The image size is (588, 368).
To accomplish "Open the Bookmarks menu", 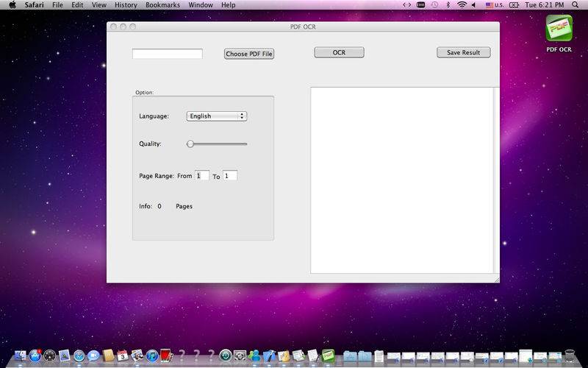I will (x=162, y=5).
